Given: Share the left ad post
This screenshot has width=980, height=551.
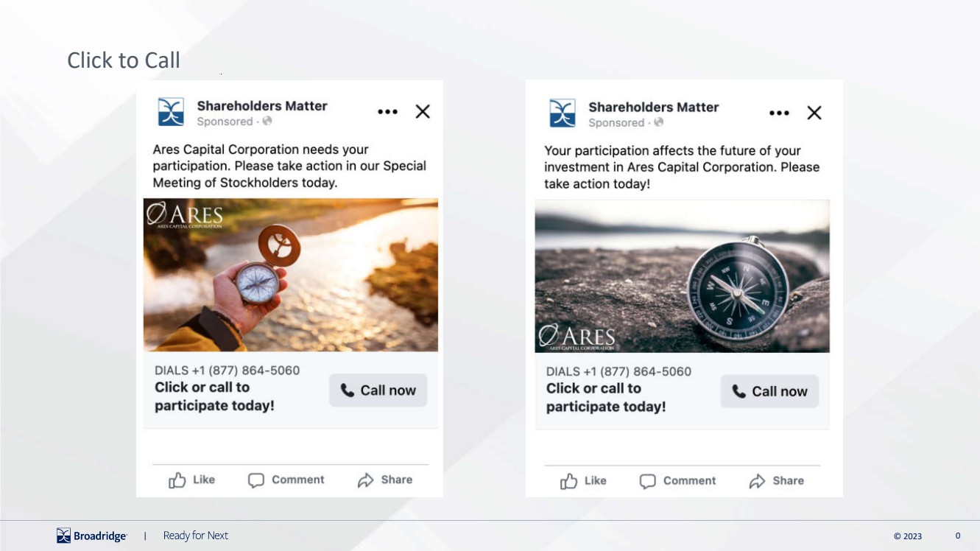Looking at the screenshot, I should point(384,480).
